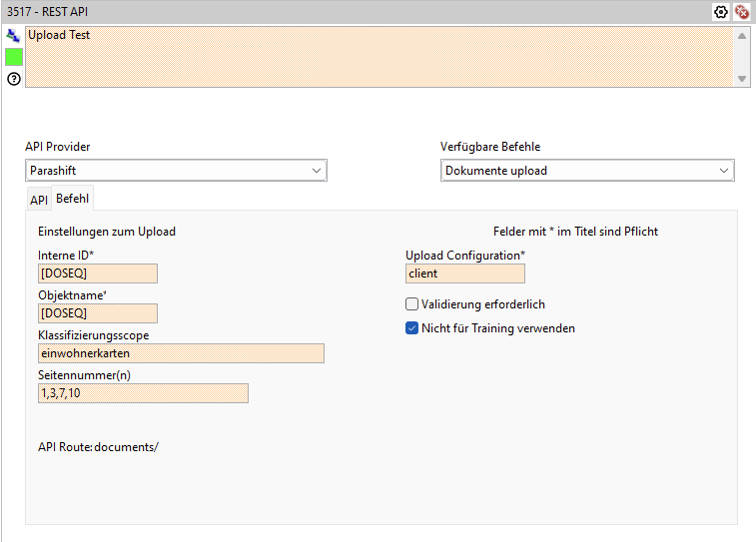Enable Validierung erforderlich checkbox
The image size is (756, 542).
(412, 304)
